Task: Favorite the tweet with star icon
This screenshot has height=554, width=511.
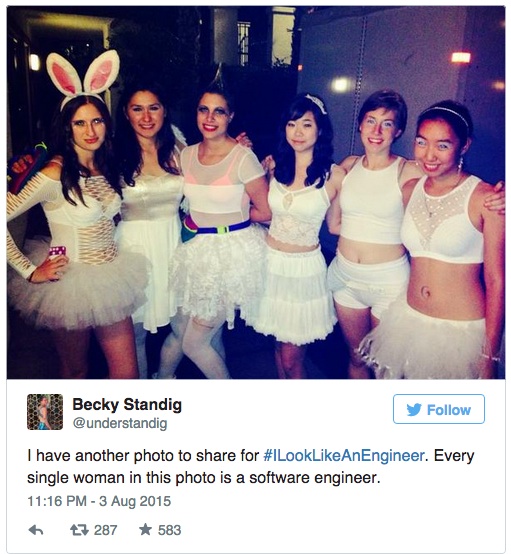Action: click(145, 530)
